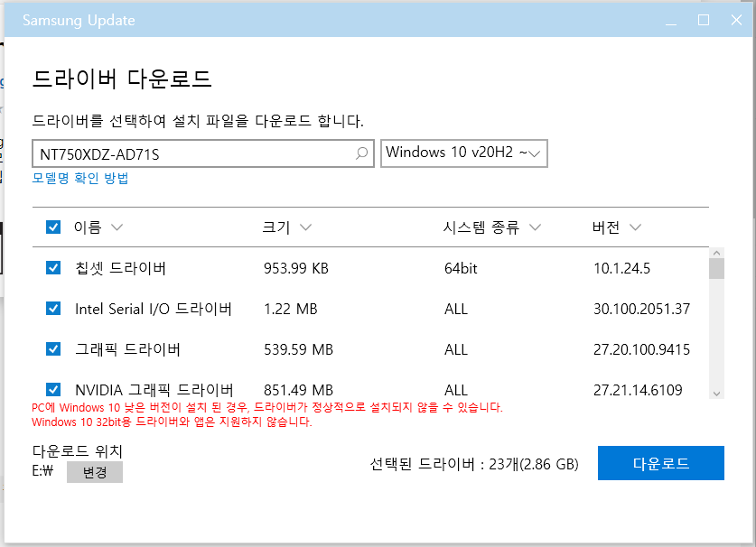Click system type value 64bit

(461, 268)
